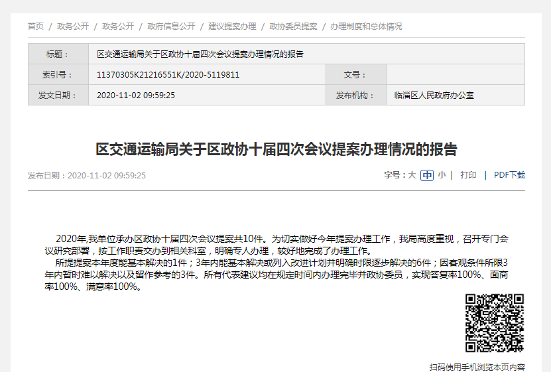The image size is (551, 392).
Task: Print the page using 打印
Action: (468, 175)
